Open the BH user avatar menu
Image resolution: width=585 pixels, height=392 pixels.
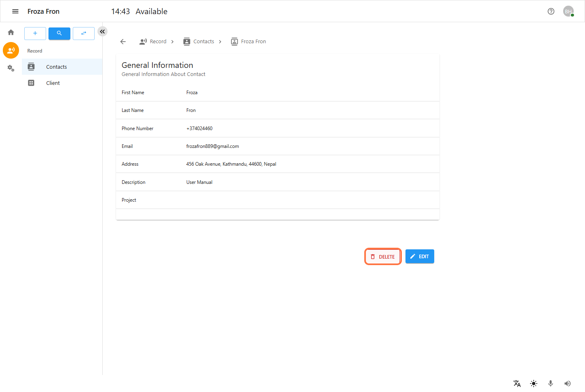pos(568,11)
